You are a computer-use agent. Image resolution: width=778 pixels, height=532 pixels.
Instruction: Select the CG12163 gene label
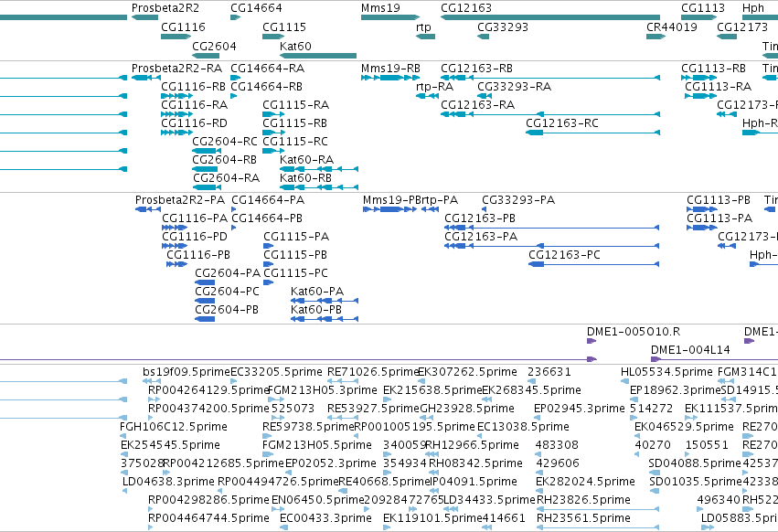click(x=466, y=8)
